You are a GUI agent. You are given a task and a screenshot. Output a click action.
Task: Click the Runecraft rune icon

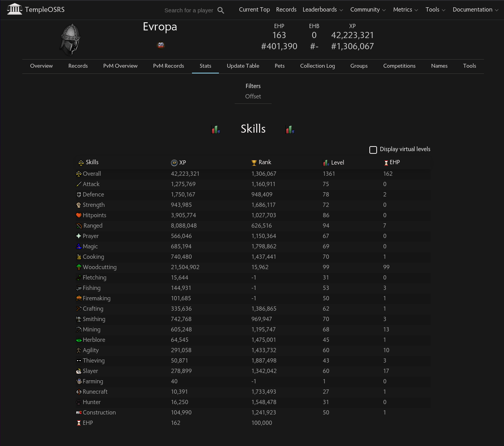pyautogui.click(x=79, y=392)
